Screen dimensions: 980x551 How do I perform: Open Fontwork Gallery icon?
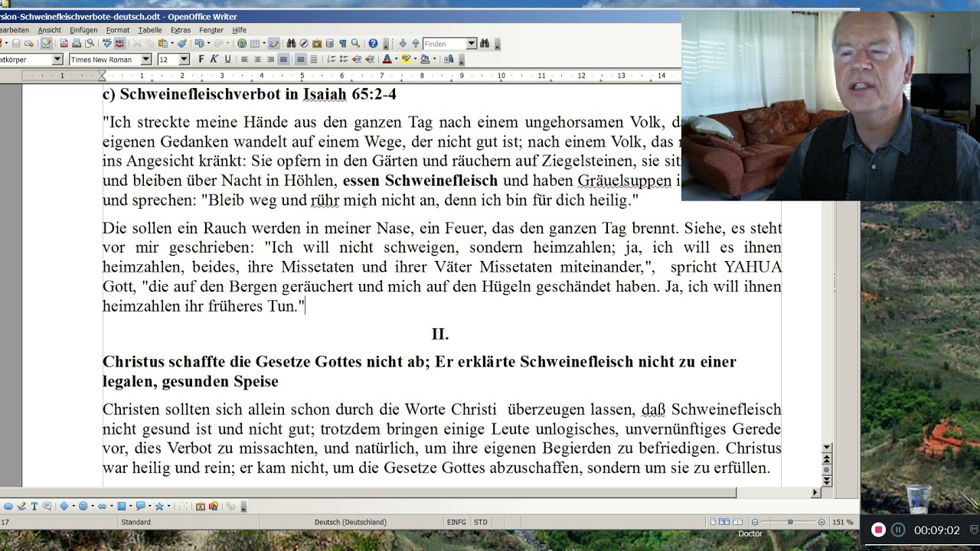point(201,506)
